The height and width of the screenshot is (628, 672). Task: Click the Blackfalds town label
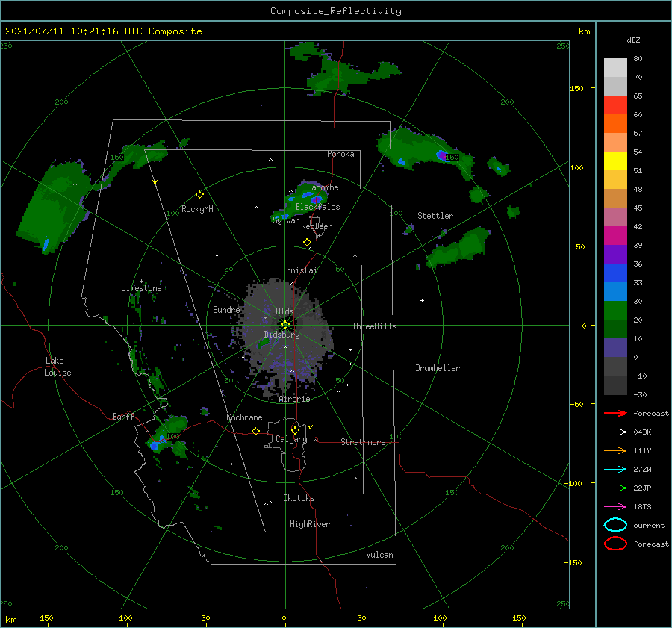point(317,207)
